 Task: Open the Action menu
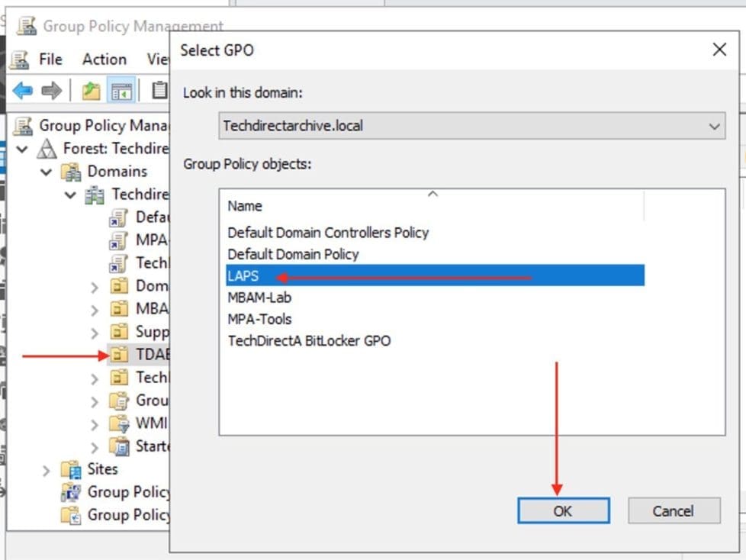point(105,60)
